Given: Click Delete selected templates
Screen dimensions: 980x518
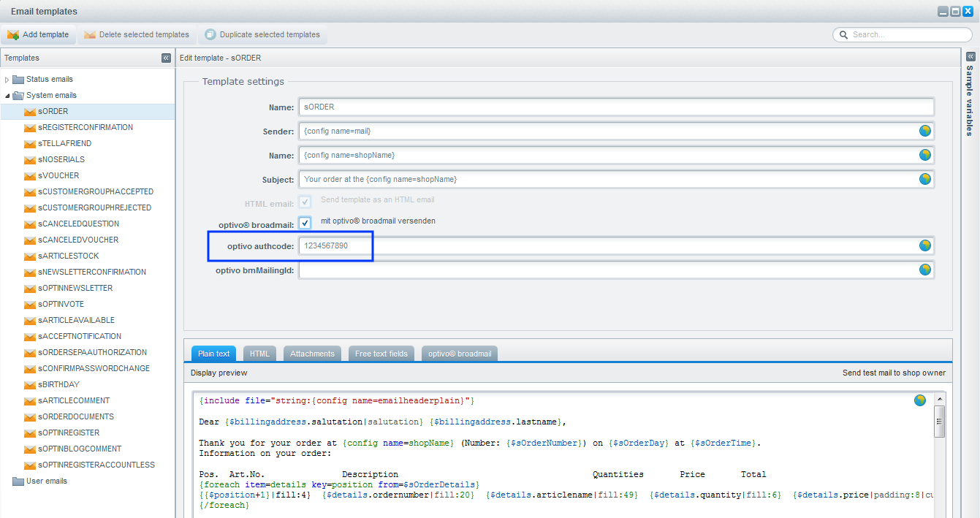Looking at the screenshot, I should point(137,34).
